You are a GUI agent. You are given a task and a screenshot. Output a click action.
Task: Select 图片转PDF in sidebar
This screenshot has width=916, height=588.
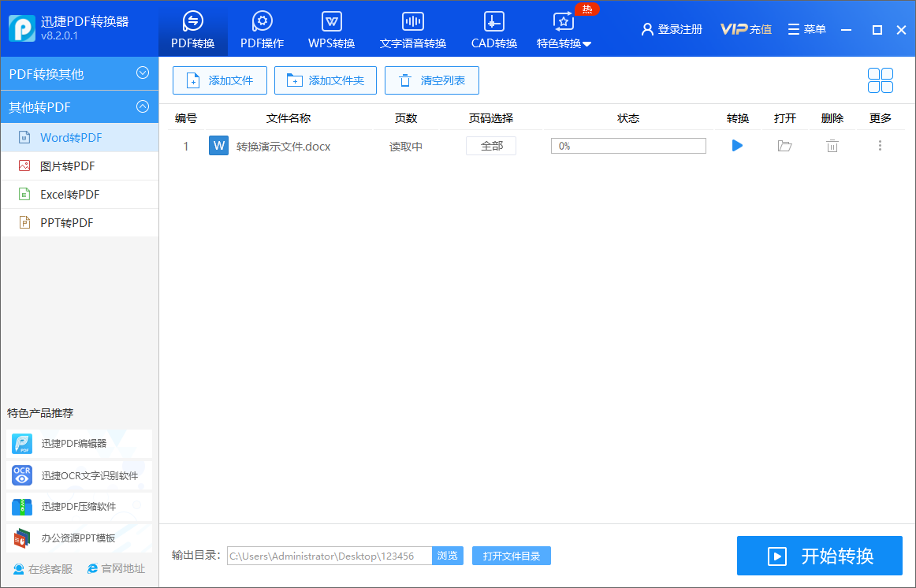click(x=80, y=166)
